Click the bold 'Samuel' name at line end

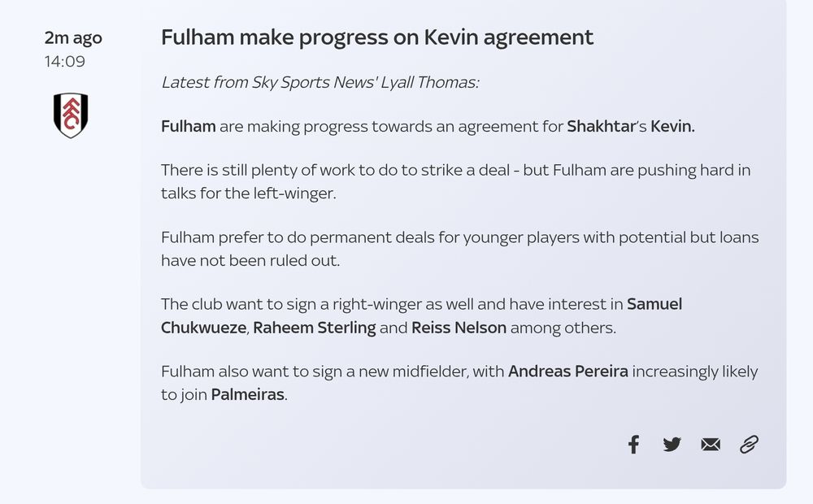(654, 304)
